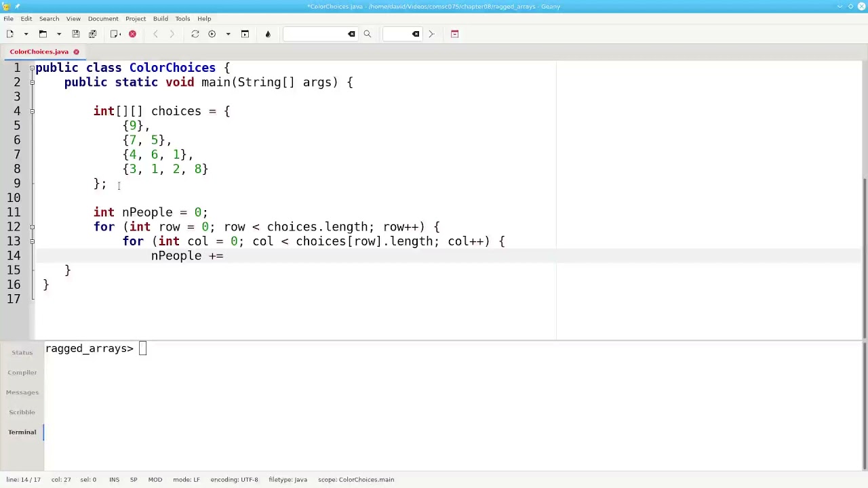
Task: Clear the goto-line field
Action: coord(416,34)
